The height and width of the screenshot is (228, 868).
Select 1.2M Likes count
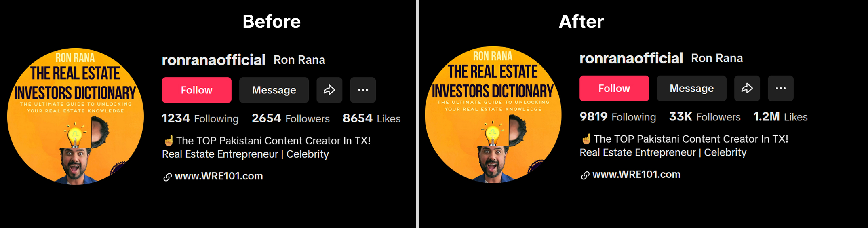(780, 117)
